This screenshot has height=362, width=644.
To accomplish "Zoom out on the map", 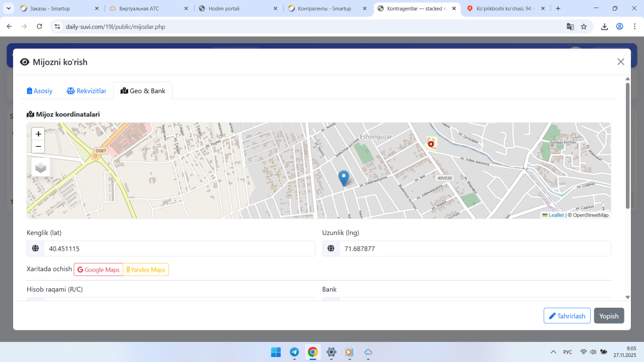I will pyautogui.click(x=38, y=147).
